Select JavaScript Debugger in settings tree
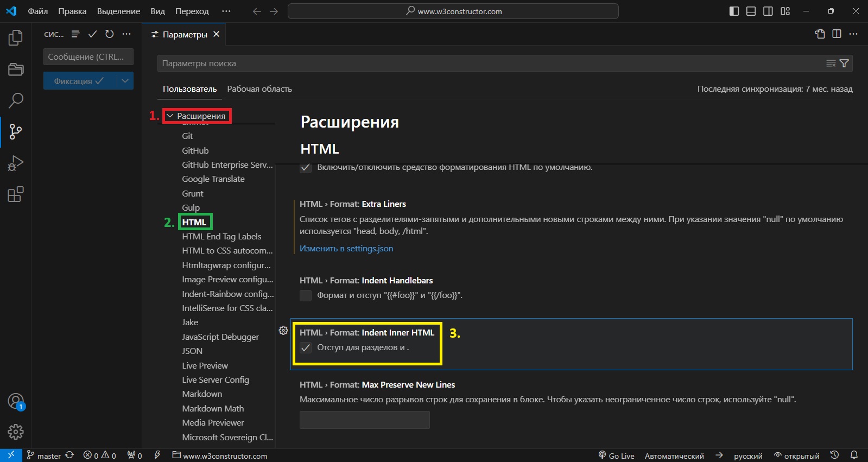 point(220,337)
